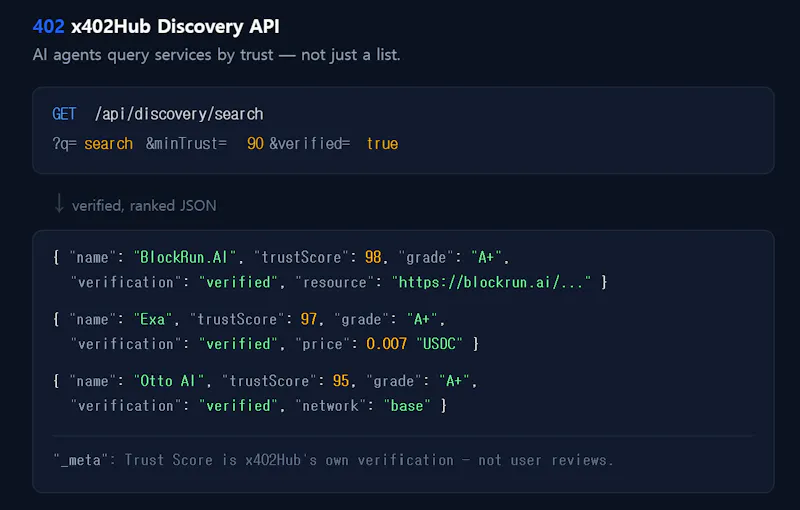Select the "BlockRun.AI" name value
This screenshot has width=800, height=510.
coord(185,257)
